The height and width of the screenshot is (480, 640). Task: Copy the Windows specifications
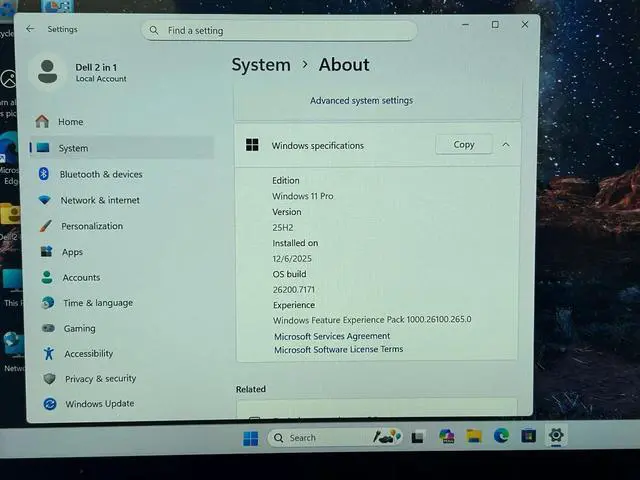point(464,145)
